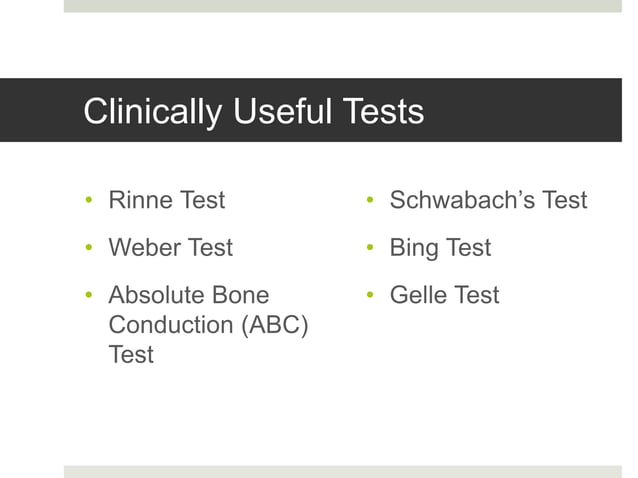This screenshot has height=478, width=638.
Task: Click the '(ABC)' abbreviation in the list
Action: pyautogui.click(x=275, y=325)
